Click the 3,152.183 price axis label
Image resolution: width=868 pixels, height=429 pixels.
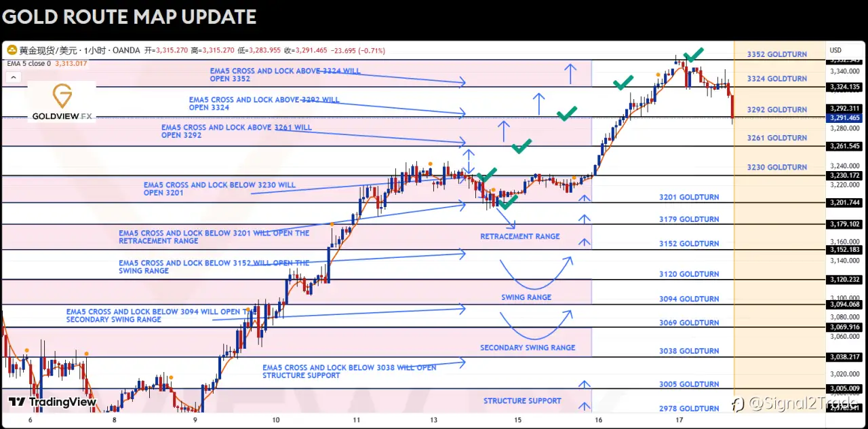coord(844,250)
